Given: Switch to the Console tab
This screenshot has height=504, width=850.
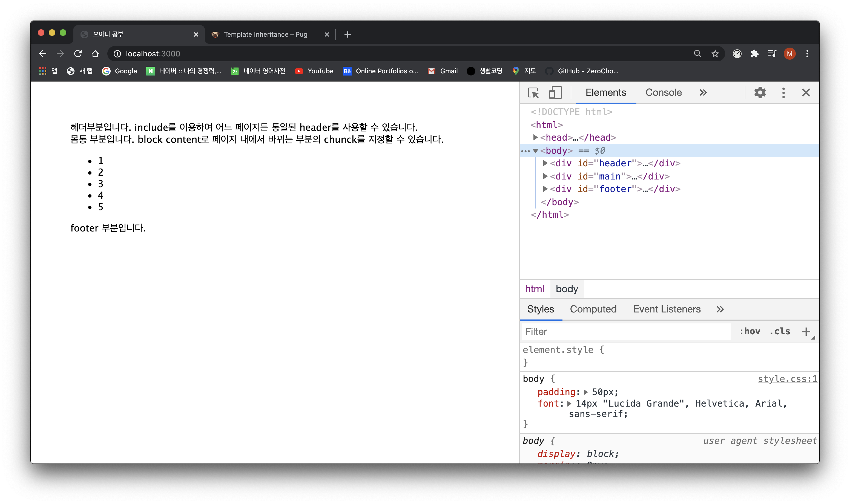Looking at the screenshot, I should click(664, 93).
